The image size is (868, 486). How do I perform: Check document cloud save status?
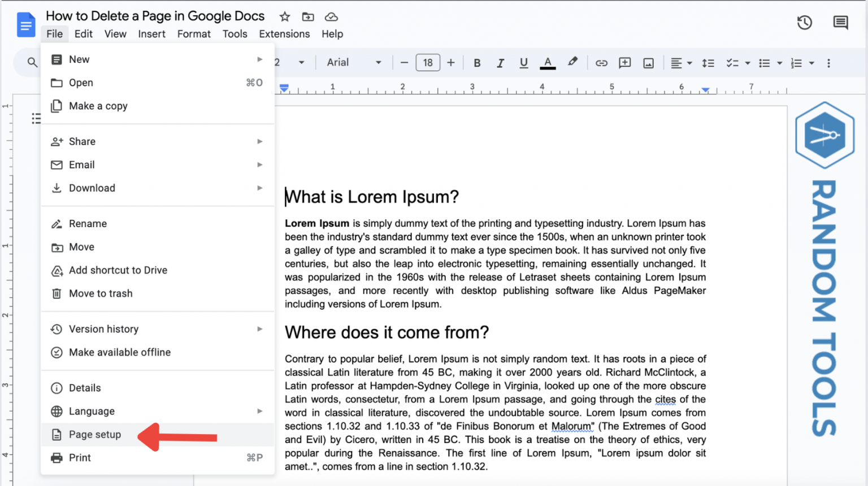click(x=331, y=16)
